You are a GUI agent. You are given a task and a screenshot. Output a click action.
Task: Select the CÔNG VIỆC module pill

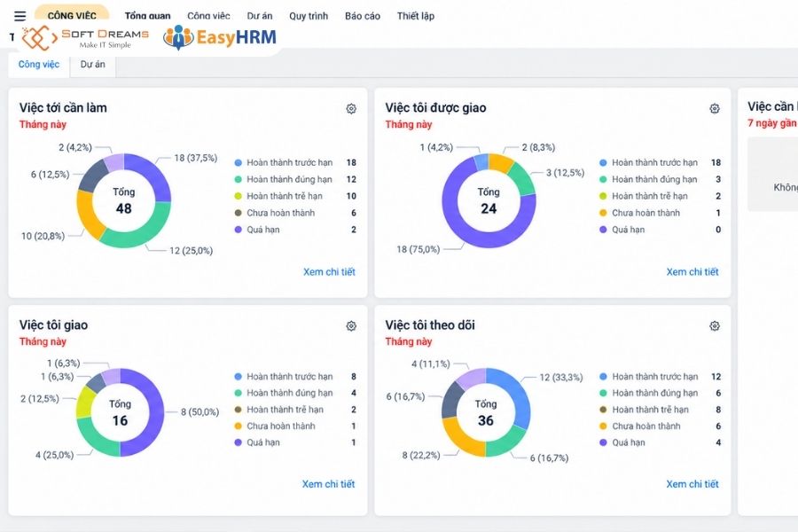coord(72,14)
